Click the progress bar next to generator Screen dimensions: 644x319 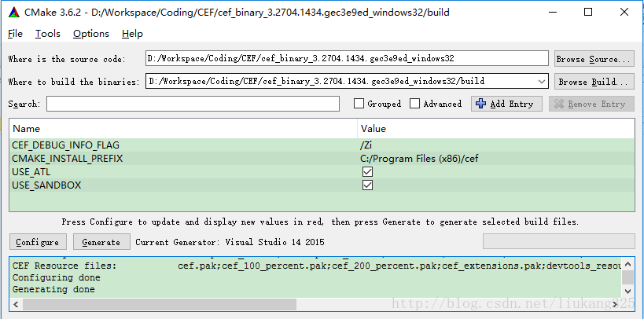coord(558,241)
